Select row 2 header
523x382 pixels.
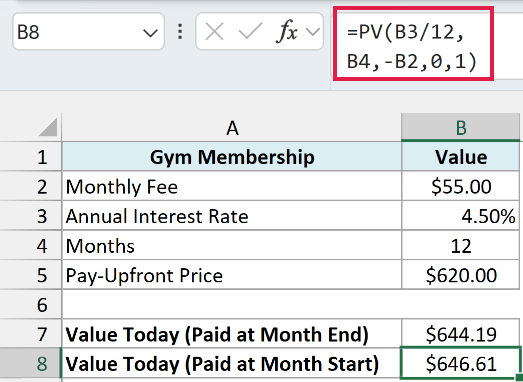pyautogui.click(x=31, y=186)
